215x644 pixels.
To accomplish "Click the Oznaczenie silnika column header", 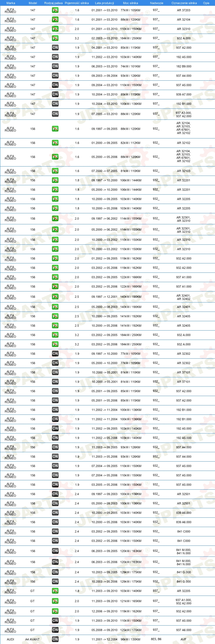I will pyautogui.click(x=184, y=3).
